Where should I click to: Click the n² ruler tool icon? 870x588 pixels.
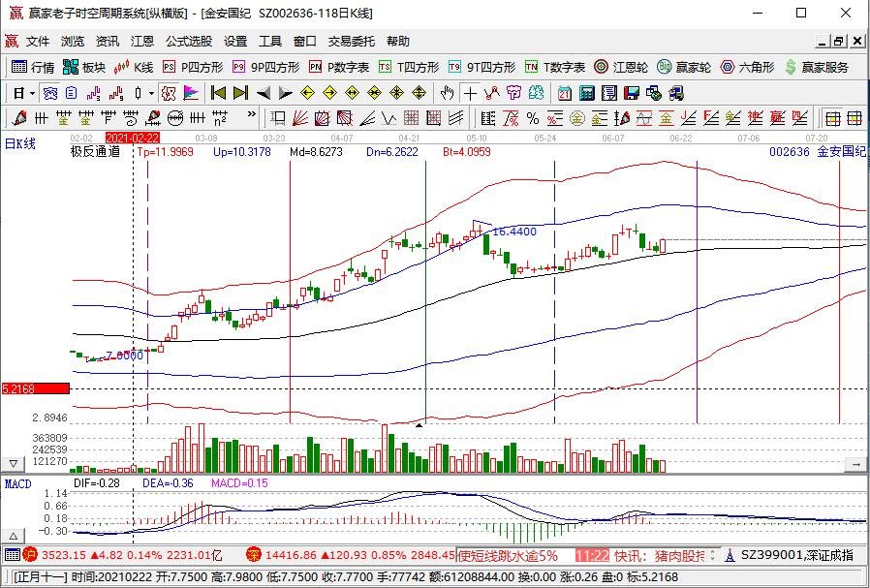(220, 117)
